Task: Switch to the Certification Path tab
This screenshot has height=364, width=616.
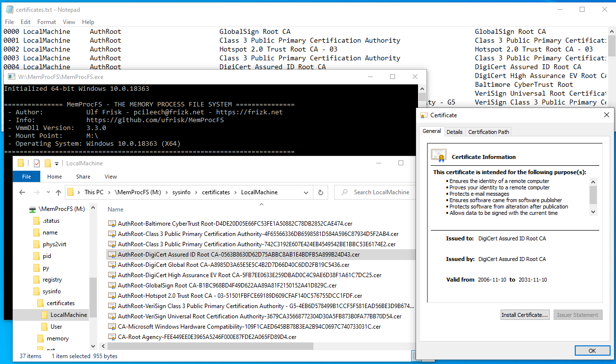Action: click(489, 131)
